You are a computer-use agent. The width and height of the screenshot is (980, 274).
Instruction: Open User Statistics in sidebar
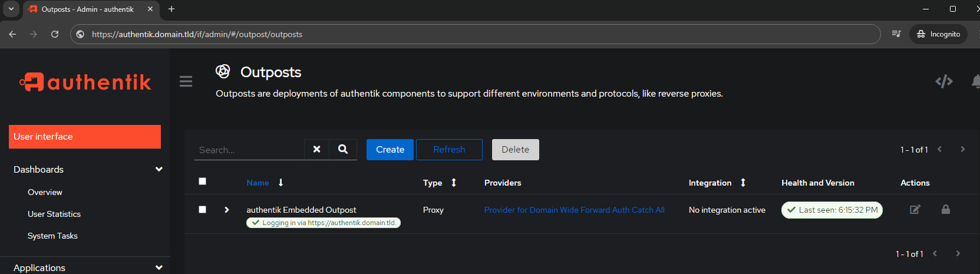pos(54,214)
